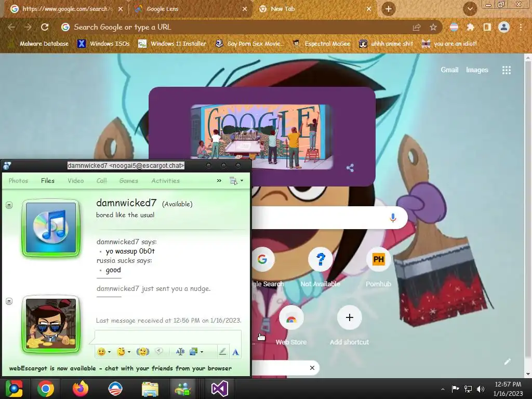Screen dimensions: 532x399
Task: Click the striped extension icon next to the bookmark star
Action: (x=454, y=27)
